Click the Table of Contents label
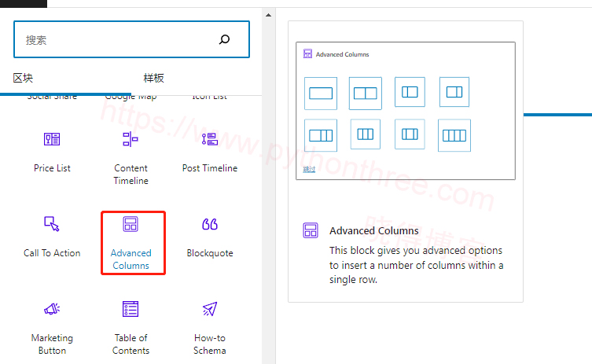The width and height of the screenshot is (592, 364). click(x=131, y=344)
